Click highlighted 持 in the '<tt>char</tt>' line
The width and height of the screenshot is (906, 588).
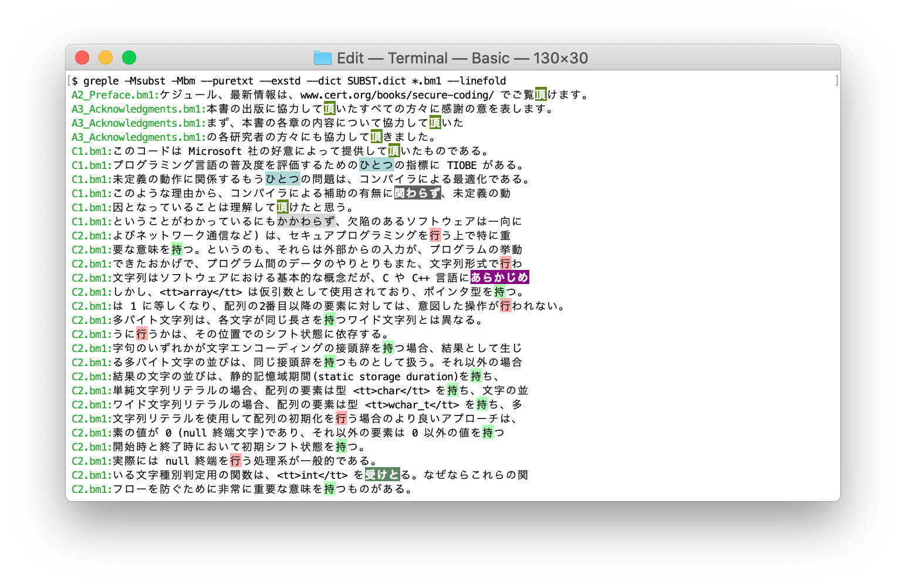click(453, 391)
